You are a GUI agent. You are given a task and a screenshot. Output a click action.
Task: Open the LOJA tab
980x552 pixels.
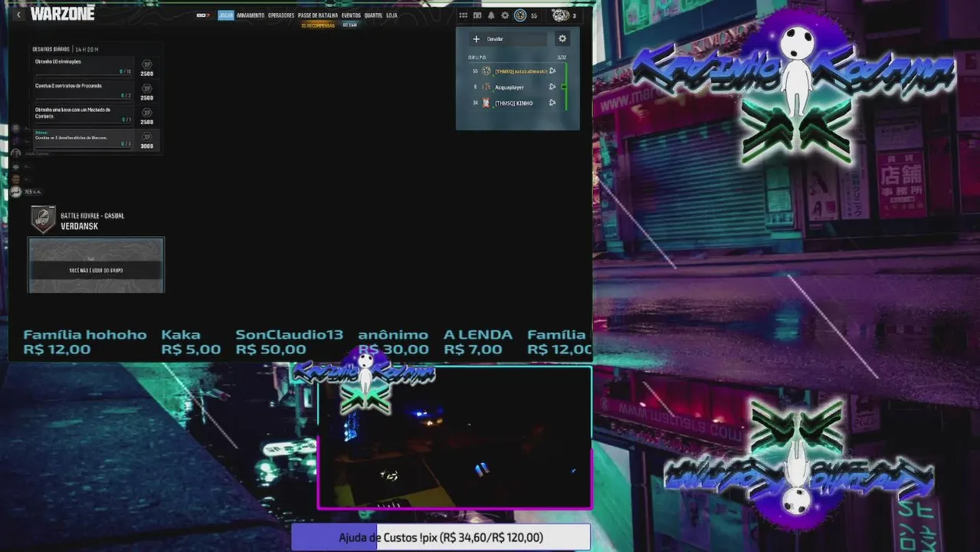pos(392,15)
